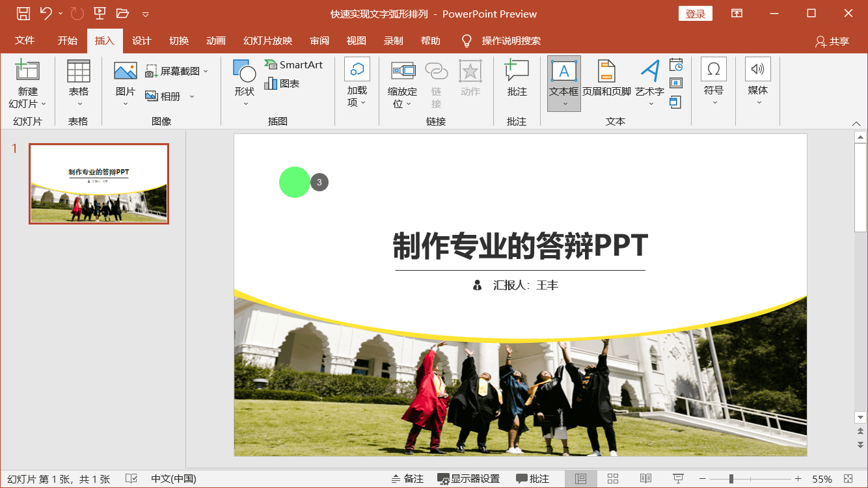Go to next slide double-arrow

(x=861, y=444)
